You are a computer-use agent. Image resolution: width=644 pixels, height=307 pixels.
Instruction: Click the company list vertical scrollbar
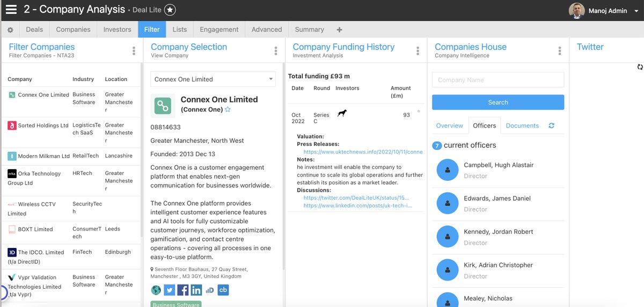tap(142, 150)
